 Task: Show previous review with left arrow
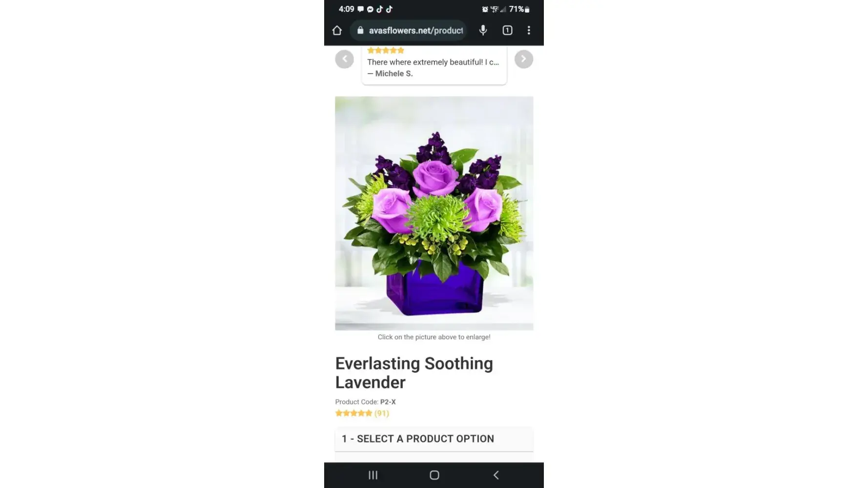[344, 59]
